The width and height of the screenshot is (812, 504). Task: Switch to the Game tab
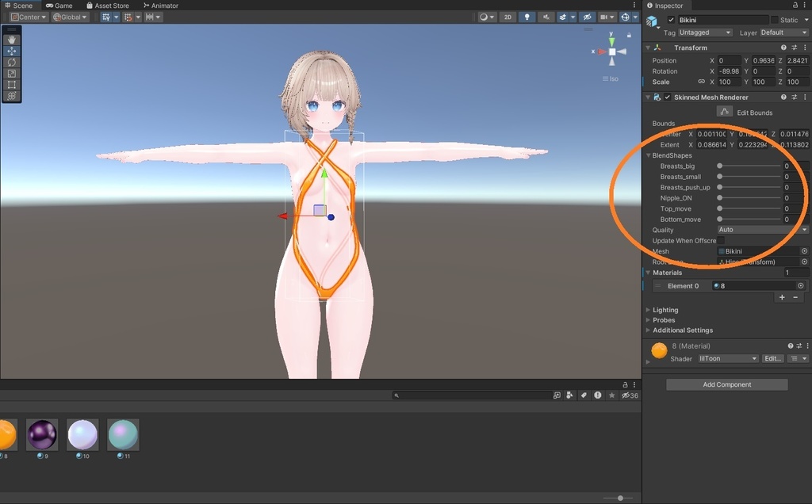pos(59,6)
